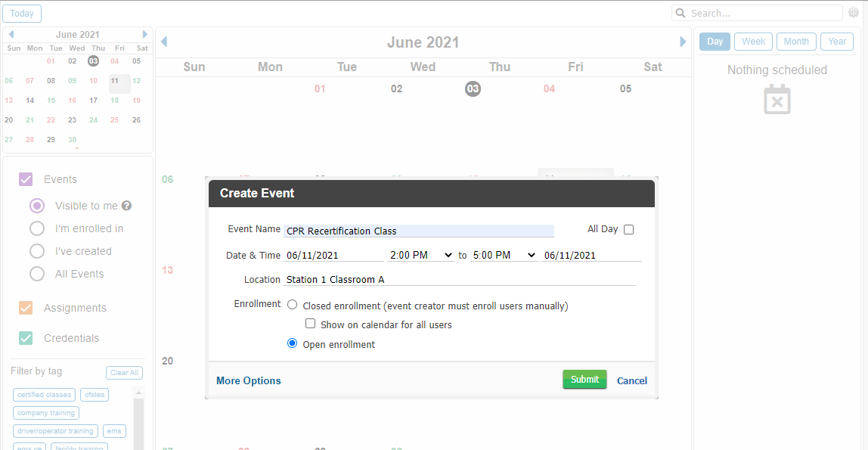This screenshot has width=868, height=450.
Task: Select the Closed enrollment radio button
Action: [x=292, y=304]
